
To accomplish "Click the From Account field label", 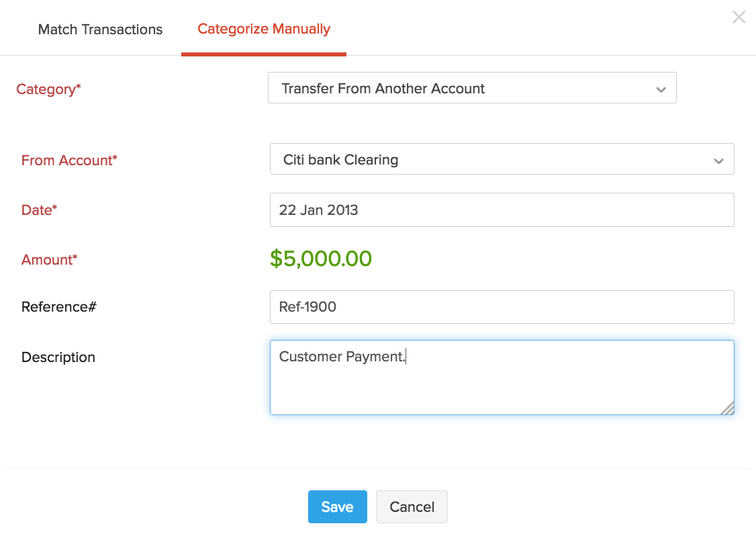I will [x=69, y=161].
